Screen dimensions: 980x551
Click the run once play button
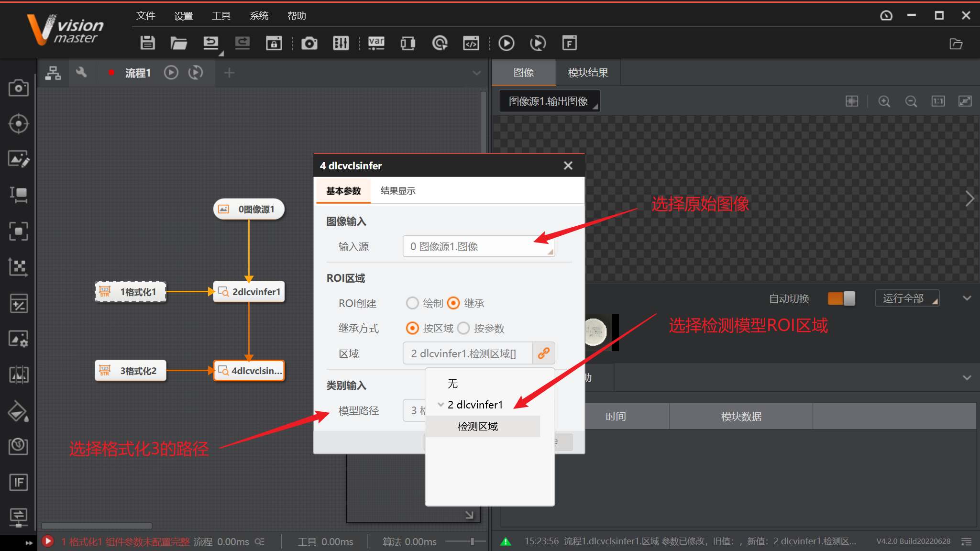506,43
